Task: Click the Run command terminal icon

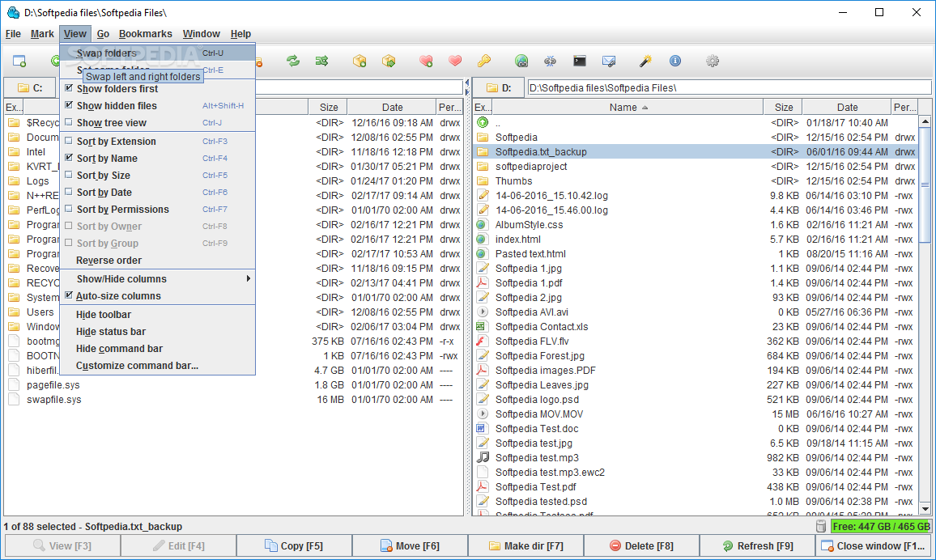Action: pos(579,61)
